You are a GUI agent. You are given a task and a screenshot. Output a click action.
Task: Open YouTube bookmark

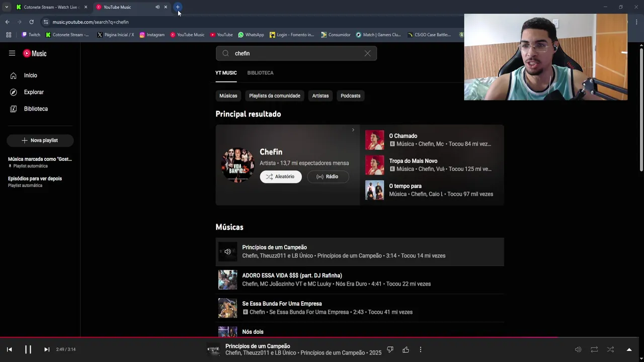[221, 35]
